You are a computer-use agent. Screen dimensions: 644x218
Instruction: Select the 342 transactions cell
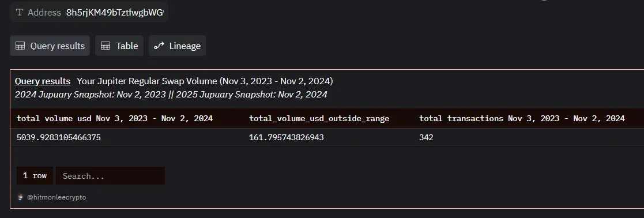(x=426, y=137)
